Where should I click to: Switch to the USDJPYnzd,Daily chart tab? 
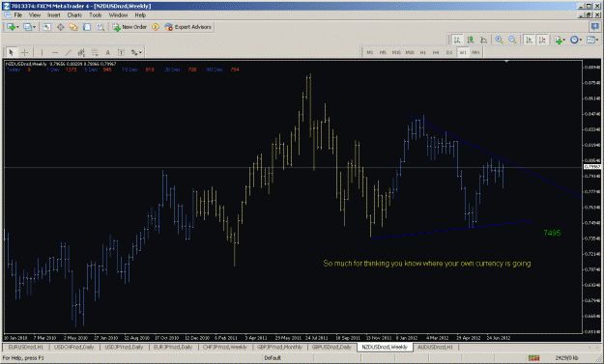[124, 347]
